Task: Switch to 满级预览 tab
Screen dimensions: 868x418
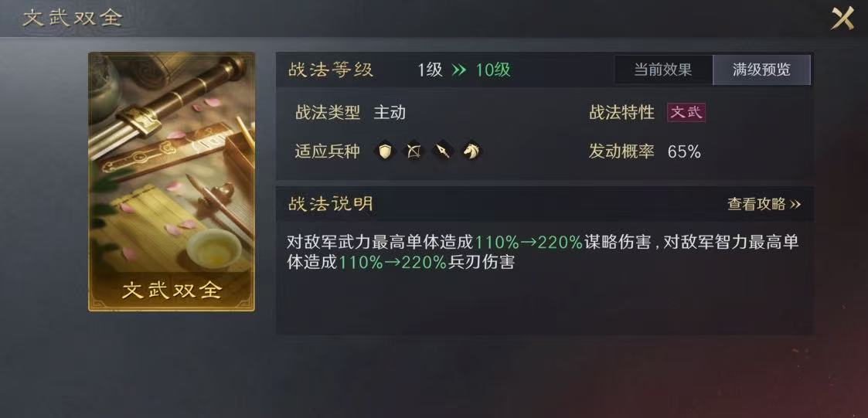Action: pyautogui.click(x=761, y=70)
